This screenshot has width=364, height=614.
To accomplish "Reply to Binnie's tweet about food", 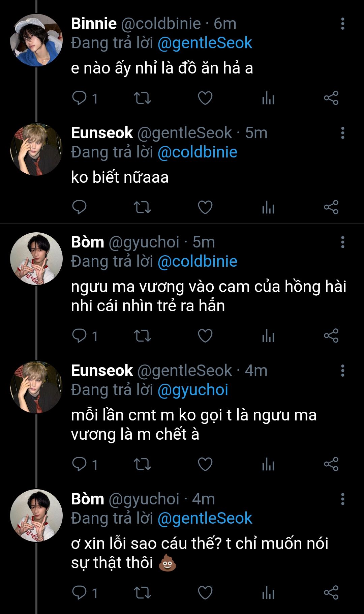I will (80, 98).
